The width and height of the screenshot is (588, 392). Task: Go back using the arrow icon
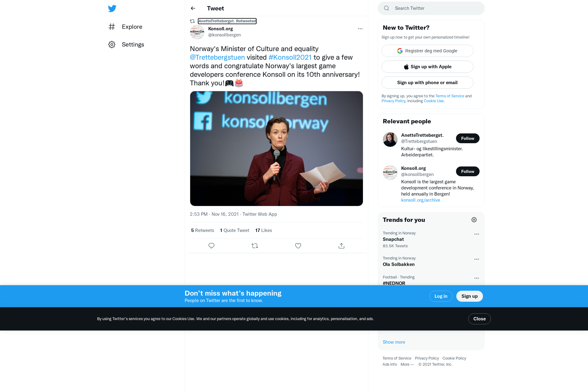(193, 8)
